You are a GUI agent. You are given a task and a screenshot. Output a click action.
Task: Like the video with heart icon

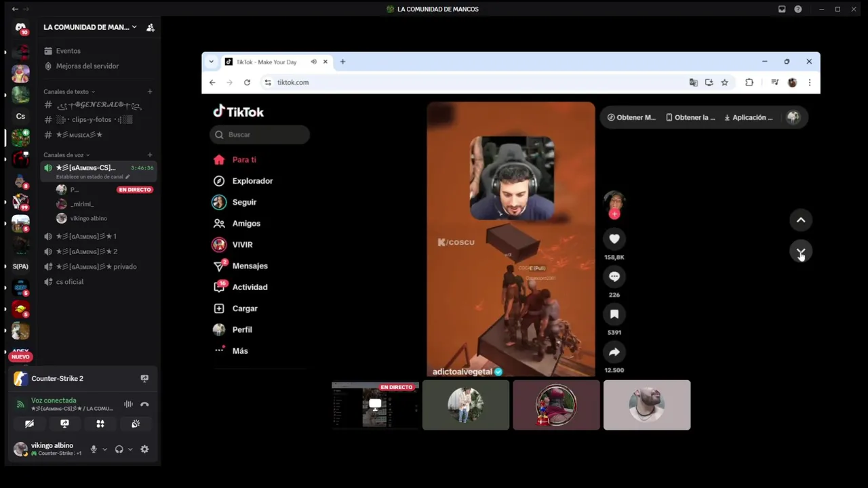614,239
